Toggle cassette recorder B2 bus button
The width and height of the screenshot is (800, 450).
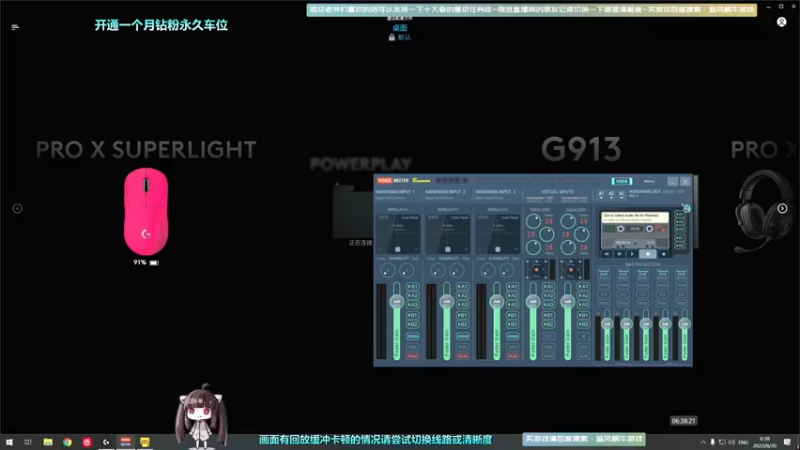680,245
